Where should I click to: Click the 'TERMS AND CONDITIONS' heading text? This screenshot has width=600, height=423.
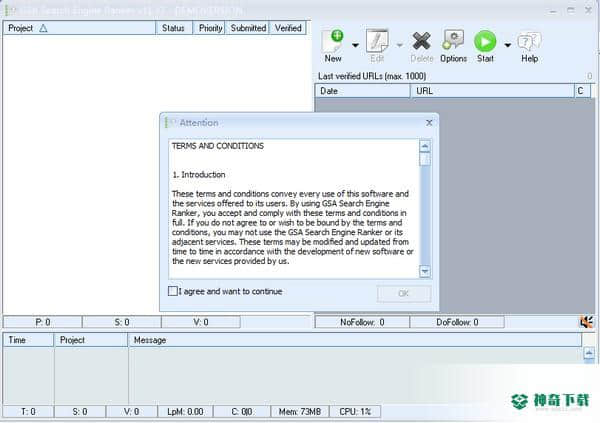[x=217, y=146]
